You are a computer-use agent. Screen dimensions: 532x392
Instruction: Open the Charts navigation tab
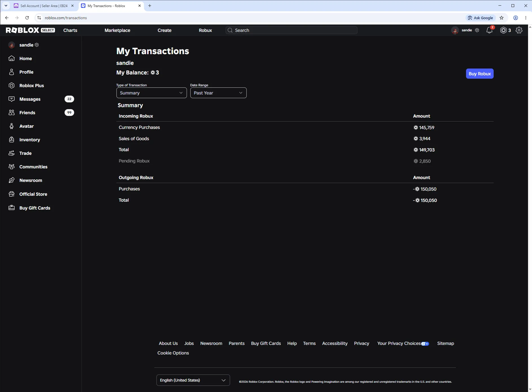point(70,30)
